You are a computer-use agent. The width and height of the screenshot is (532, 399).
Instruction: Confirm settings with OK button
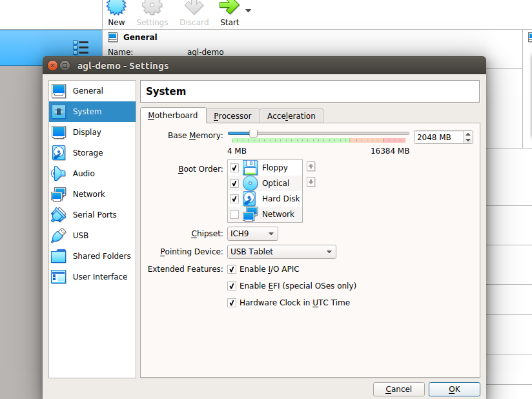pos(455,389)
